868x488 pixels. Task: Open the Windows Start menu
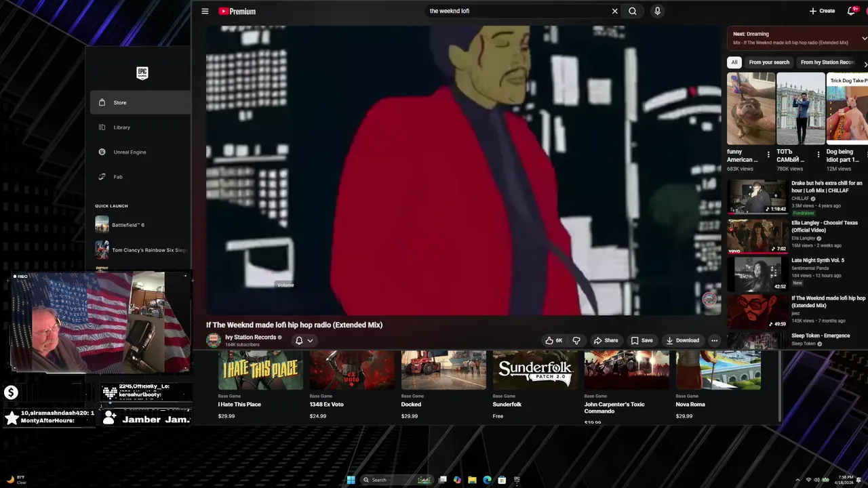[x=351, y=480]
